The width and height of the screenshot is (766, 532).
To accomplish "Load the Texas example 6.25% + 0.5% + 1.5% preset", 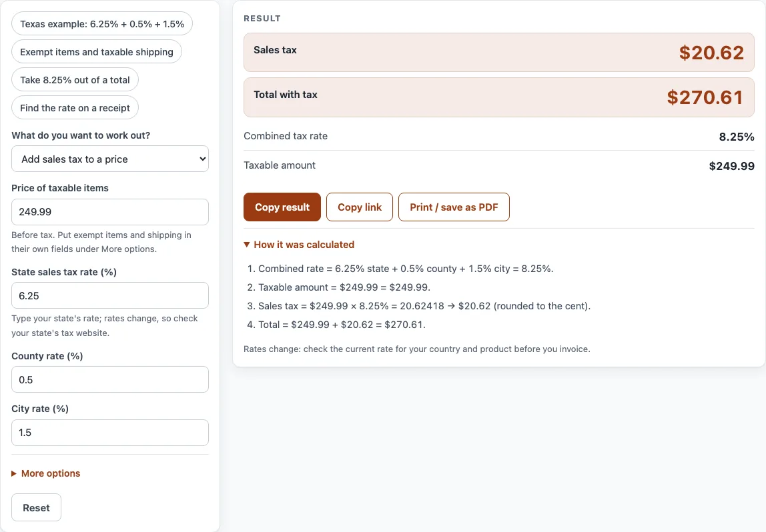I will point(101,24).
